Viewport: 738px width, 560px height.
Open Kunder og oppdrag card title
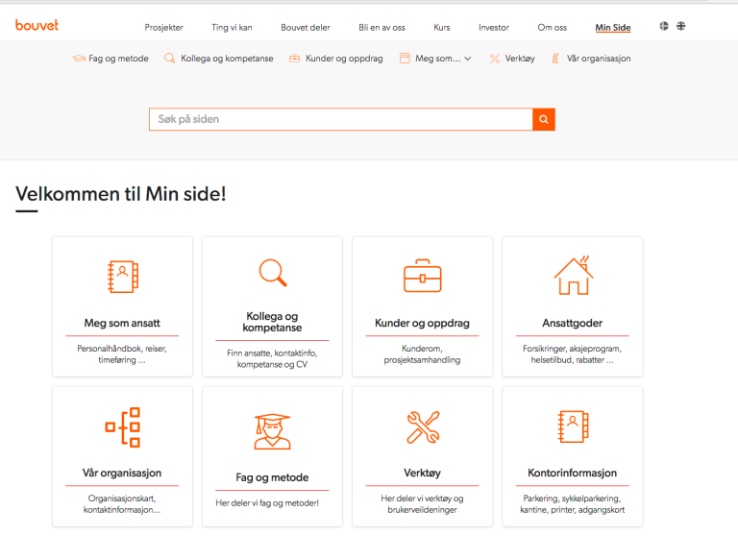coord(422,323)
